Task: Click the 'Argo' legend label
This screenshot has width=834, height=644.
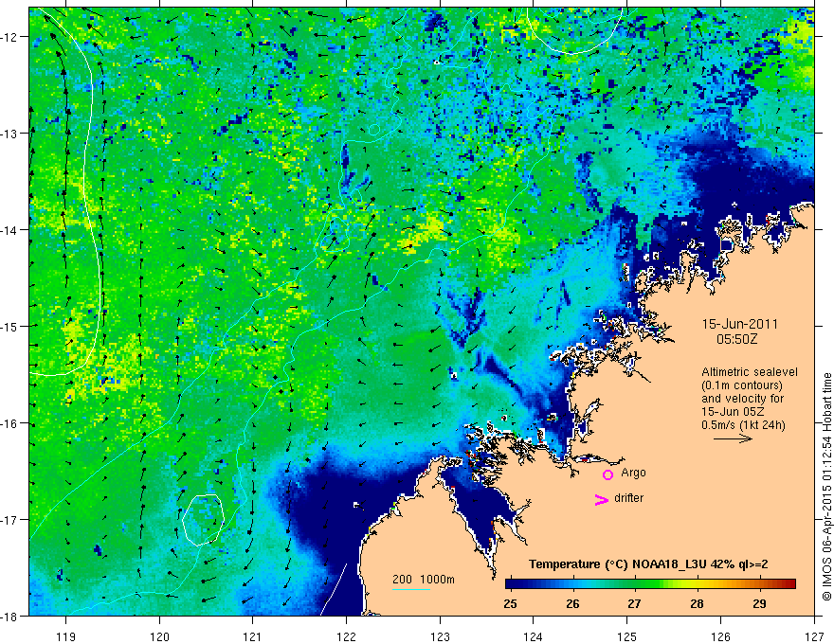Action: 633,473
